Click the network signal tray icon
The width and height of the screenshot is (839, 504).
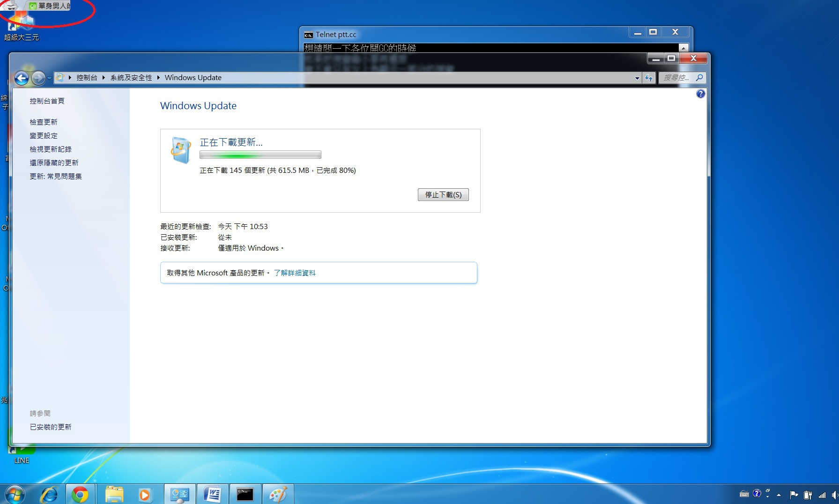(822, 495)
